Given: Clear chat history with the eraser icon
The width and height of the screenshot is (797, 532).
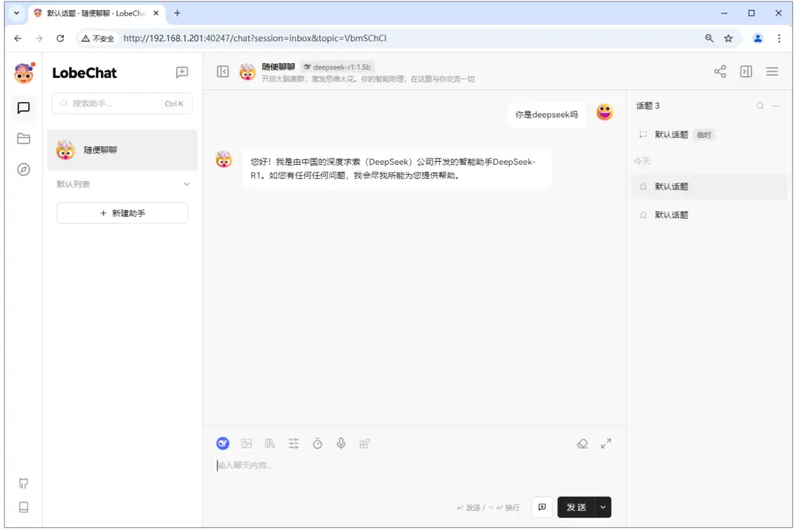Looking at the screenshot, I should tap(582, 443).
